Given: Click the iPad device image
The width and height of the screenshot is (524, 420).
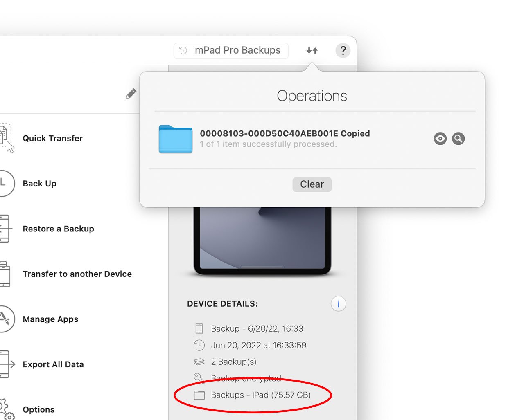Looking at the screenshot, I should click(x=262, y=241).
